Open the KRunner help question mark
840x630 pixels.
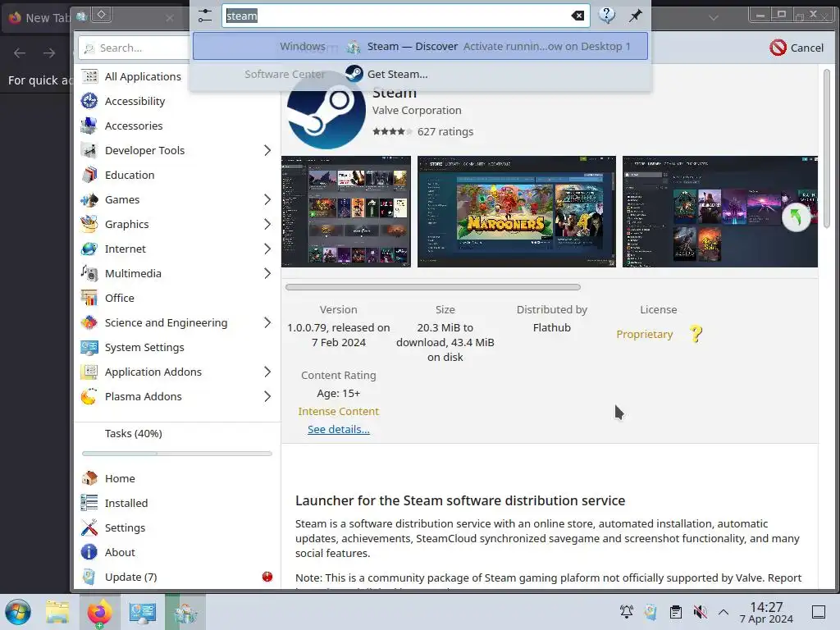pyautogui.click(x=606, y=16)
